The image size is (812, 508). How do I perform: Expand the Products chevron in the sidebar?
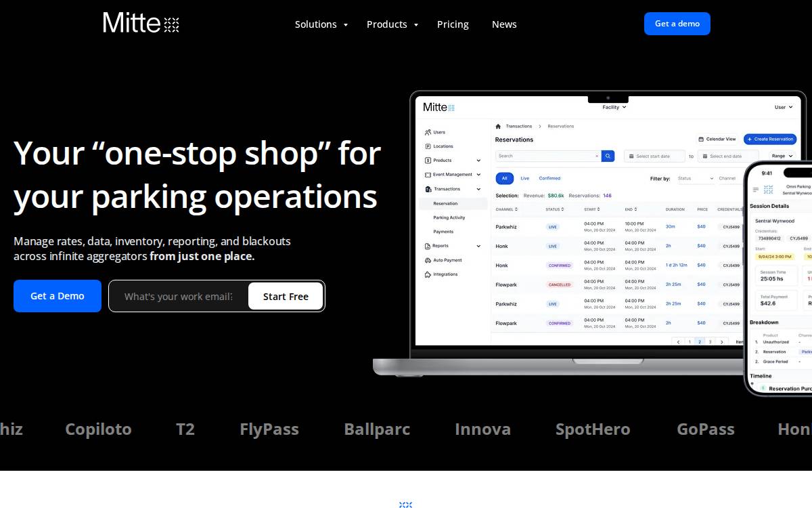tap(478, 161)
